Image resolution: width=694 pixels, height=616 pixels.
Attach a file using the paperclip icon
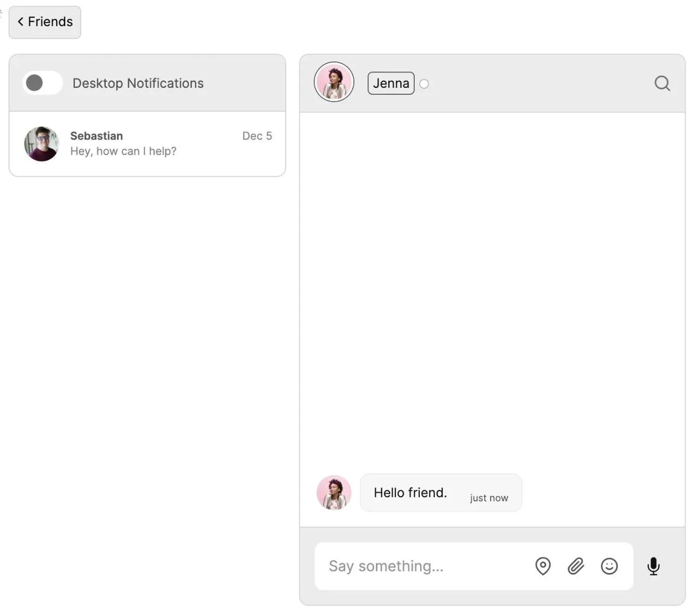[x=575, y=566]
